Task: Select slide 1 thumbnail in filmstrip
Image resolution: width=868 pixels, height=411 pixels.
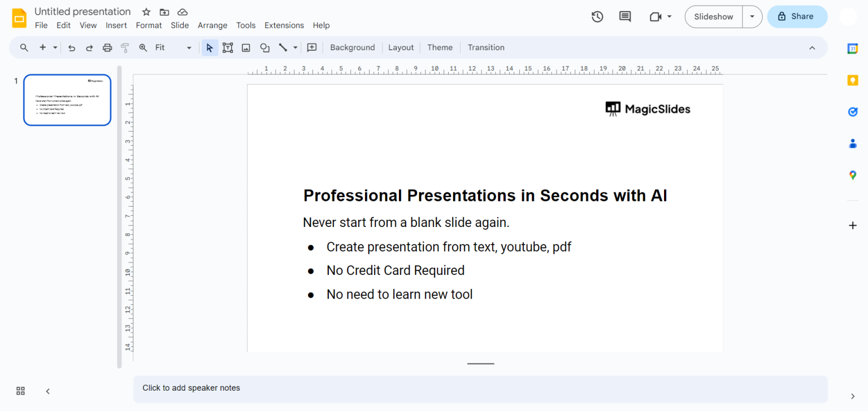Action: pos(67,100)
